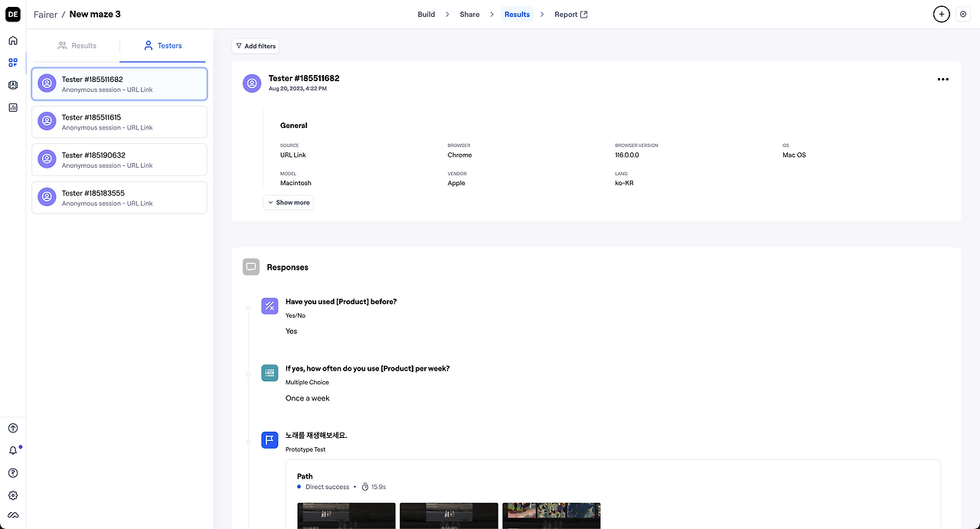
Task: Go to the Share step
Action: pos(469,15)
